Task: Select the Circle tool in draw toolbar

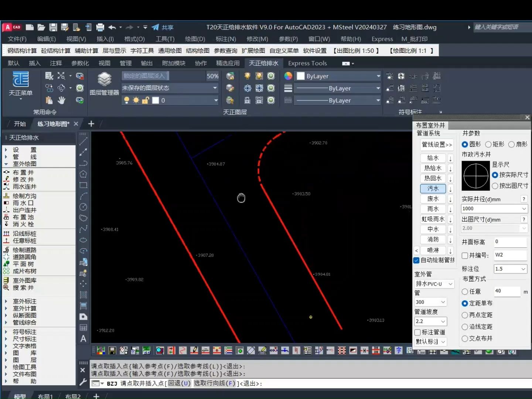Action: 83,207
